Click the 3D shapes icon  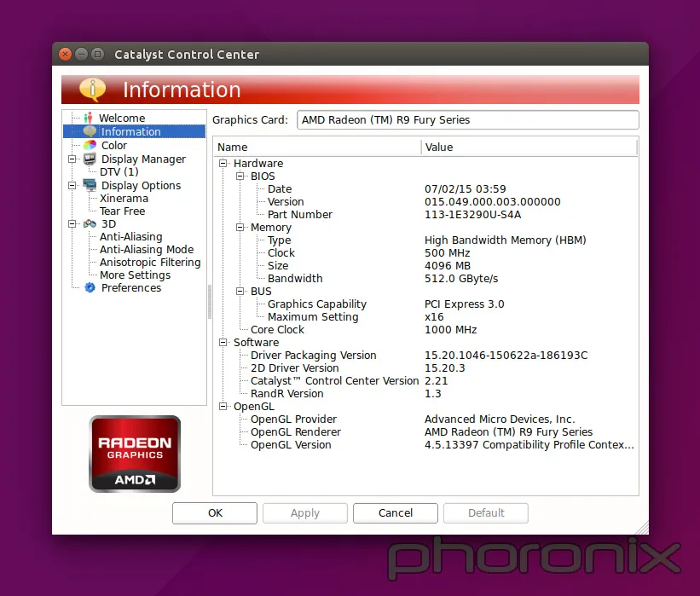click(x=90, y=223)
